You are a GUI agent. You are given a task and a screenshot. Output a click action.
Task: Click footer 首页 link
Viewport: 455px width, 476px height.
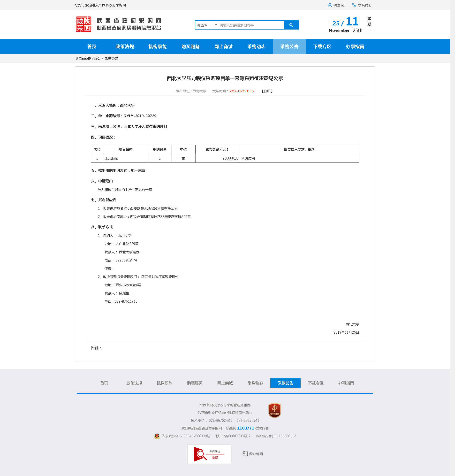pos(104,383)
